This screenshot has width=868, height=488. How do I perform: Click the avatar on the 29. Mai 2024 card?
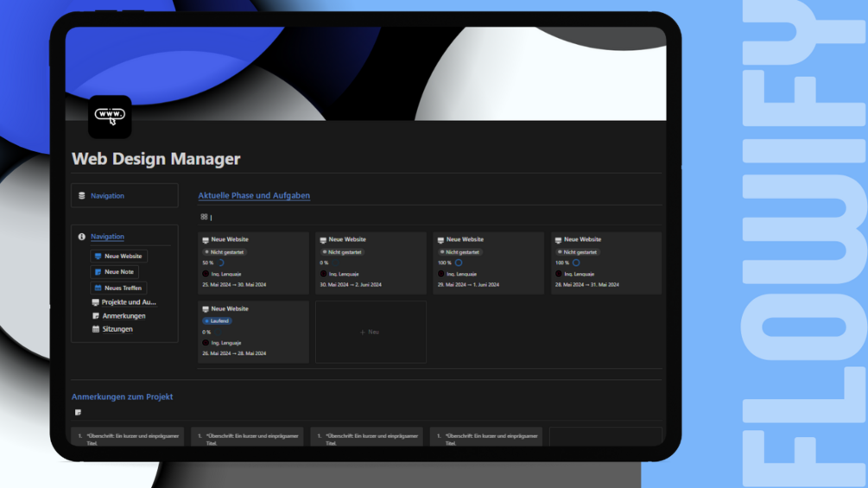coord(440,274)
